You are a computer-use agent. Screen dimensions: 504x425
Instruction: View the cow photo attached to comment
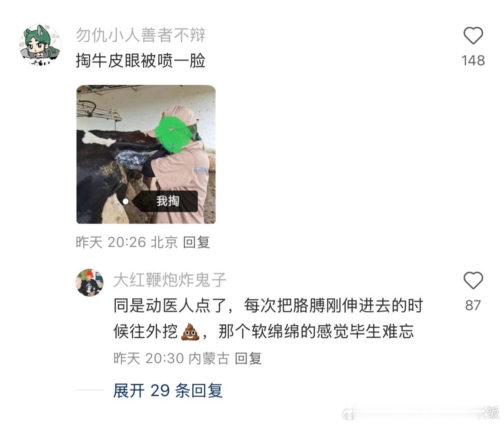[x=146, y=154]
